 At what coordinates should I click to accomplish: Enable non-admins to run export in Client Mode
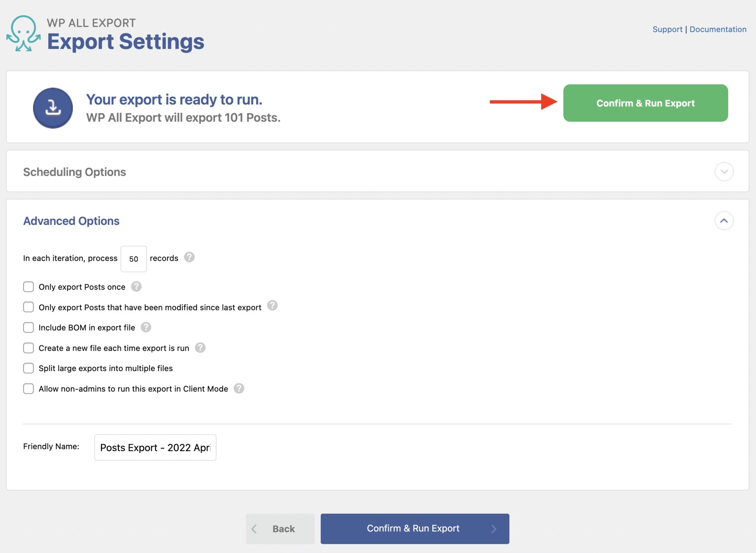click(28, 388)
